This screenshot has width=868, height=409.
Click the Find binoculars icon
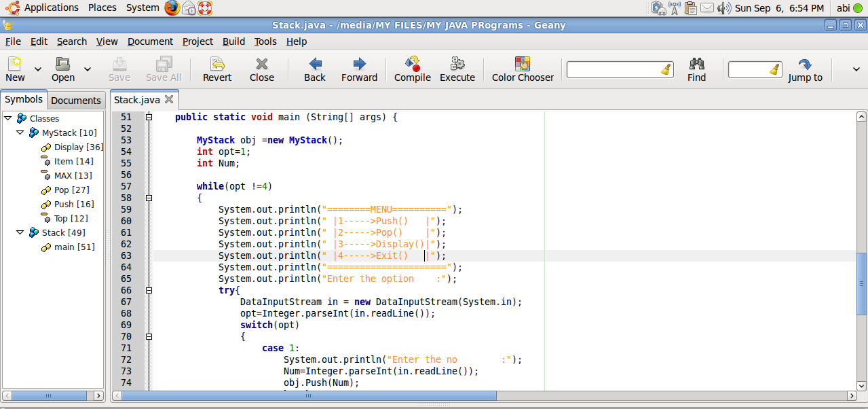[697, 64]
